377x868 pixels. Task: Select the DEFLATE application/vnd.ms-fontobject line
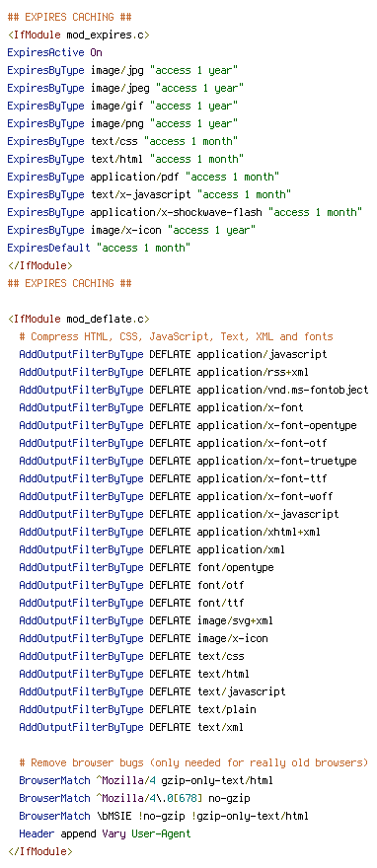pos(193,390)
